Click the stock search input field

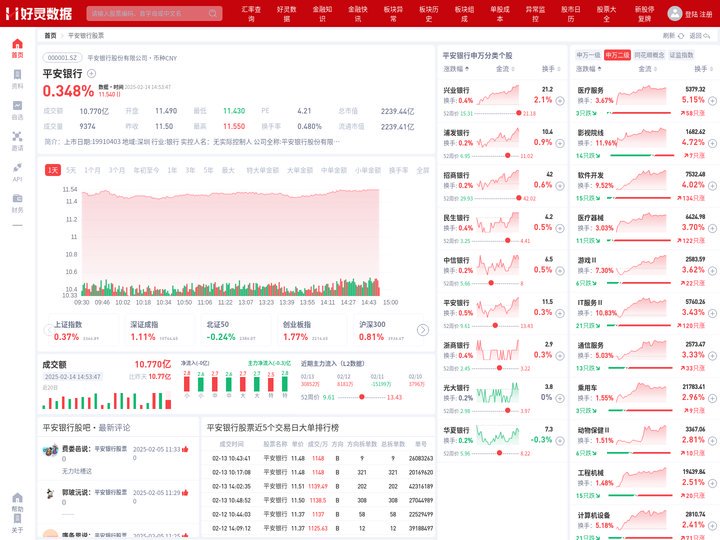coord(148,13)
